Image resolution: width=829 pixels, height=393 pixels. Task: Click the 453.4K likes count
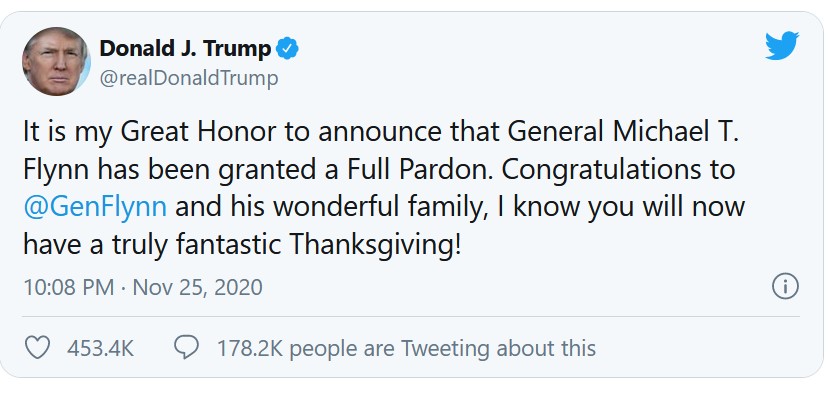pyautogui.click(x=100, y=349)
